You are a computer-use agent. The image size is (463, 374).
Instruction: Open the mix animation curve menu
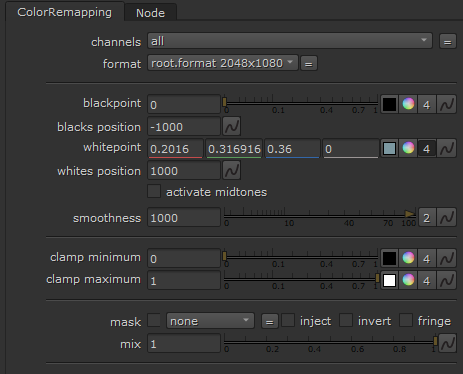click(447, 343)
